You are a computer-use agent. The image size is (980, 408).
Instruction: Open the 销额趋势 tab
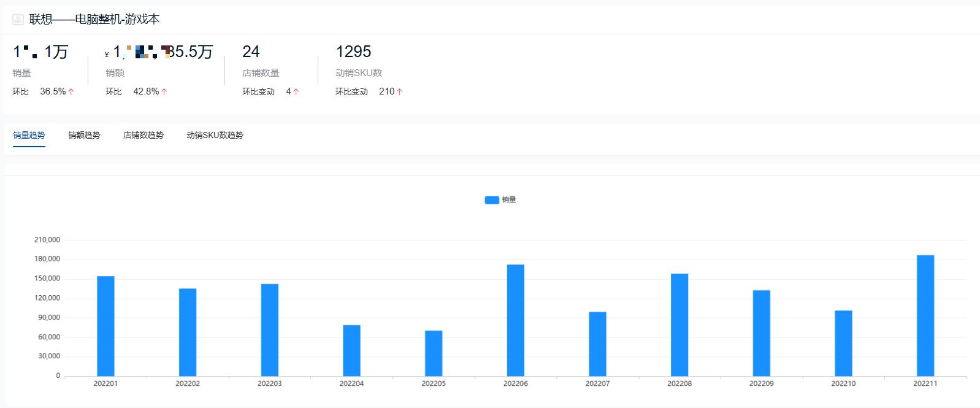pos(84,135)
